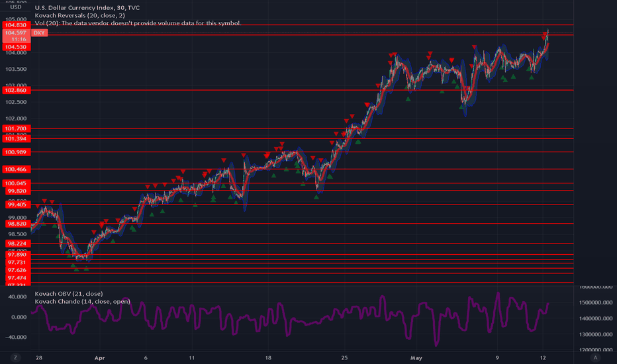Click the 101.394 horizontal level label
Image resolution: width=617 pixels, height=364 pixels.
(x=16, y=138)
